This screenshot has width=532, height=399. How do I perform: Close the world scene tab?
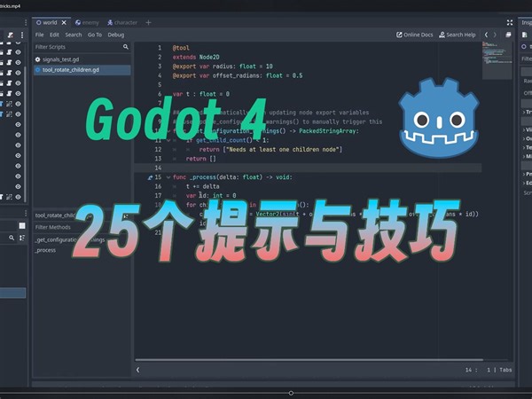64,22
